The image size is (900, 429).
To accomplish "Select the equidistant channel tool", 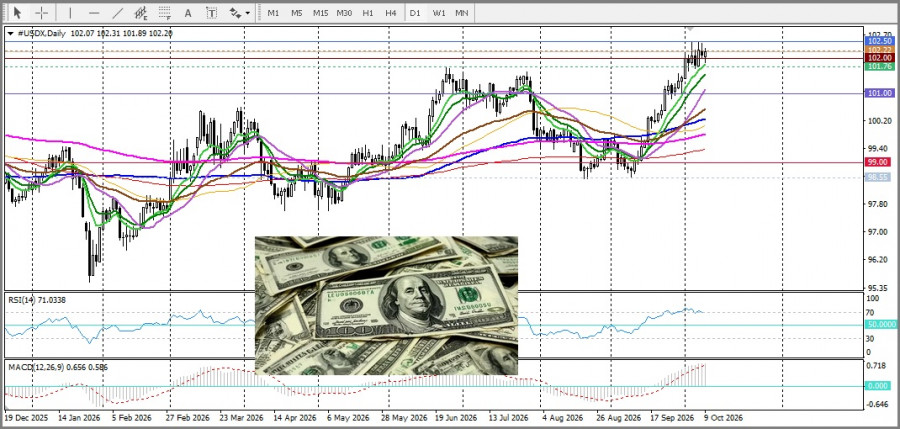I will point(141,12).
